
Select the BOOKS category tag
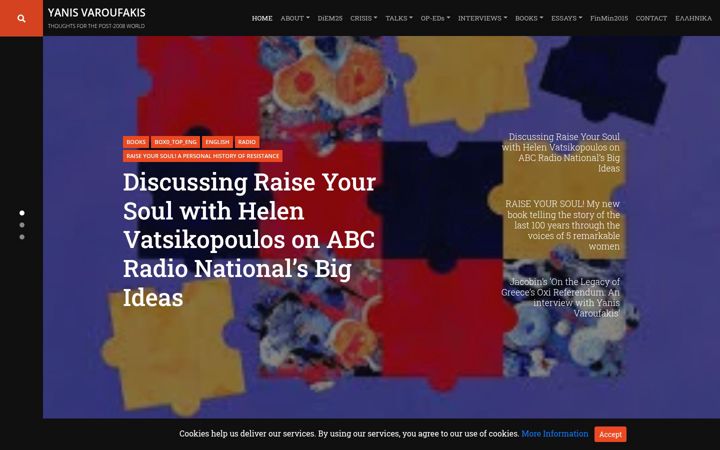tap(136, 142)
